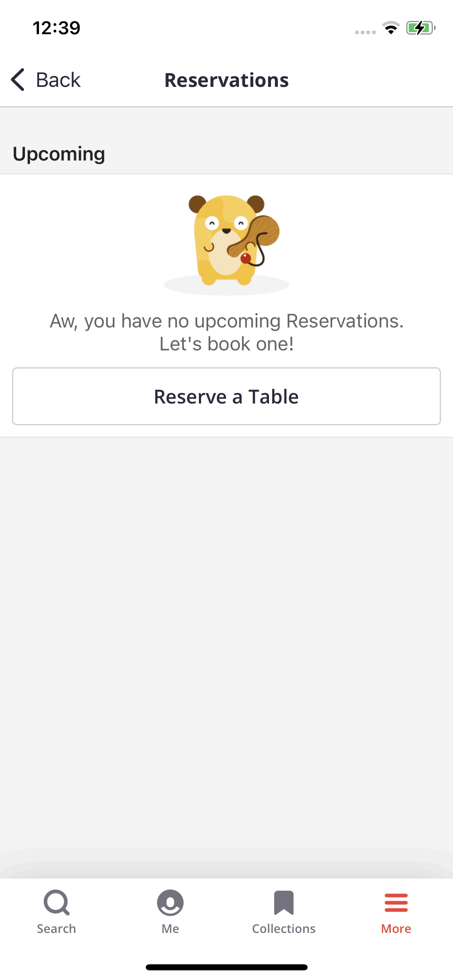The width and height of the screenshot is (453, 980).
Task: Tap the Collections bookmark icon
Action: tap(283, 903)
